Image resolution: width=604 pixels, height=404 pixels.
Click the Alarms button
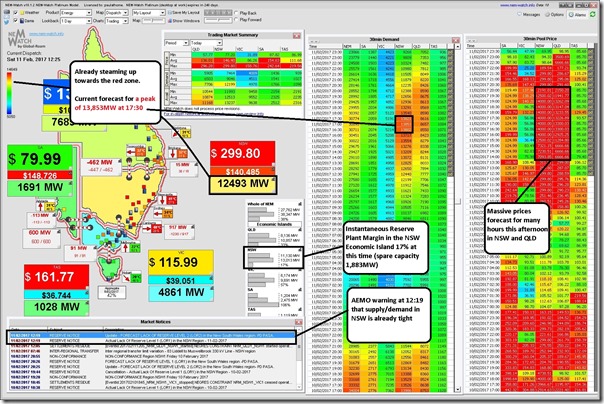point(577,14)
